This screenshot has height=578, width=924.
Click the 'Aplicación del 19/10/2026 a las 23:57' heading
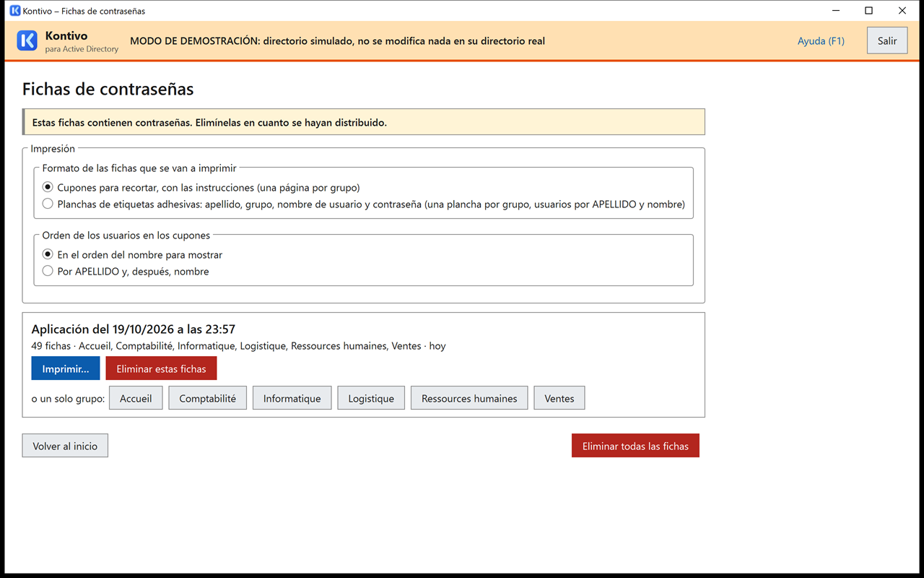pos(134,329)
